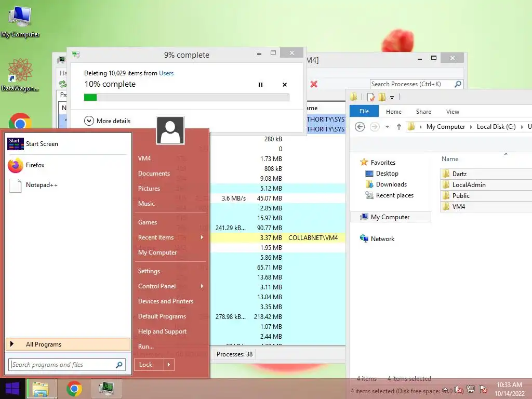Open the DataWagon desktop shortcut
Screen dimensions: 532x399
(x=20, y=75)
